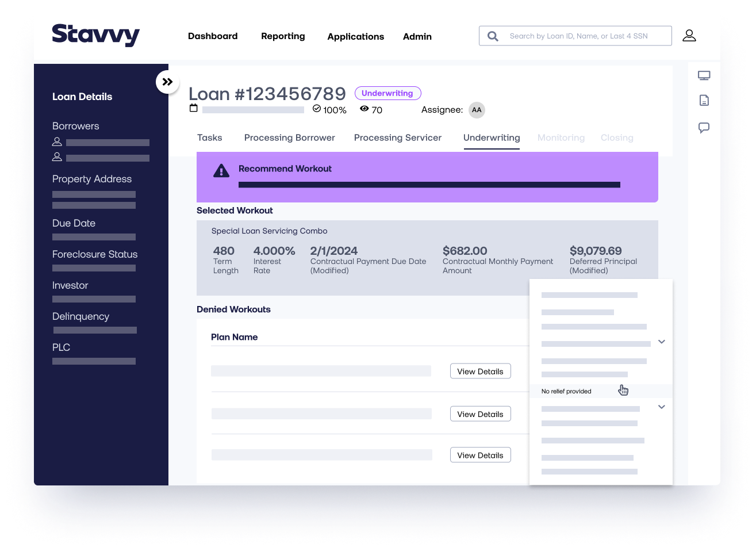The width and height of the screenshot is (756, 551).
Task: Click the Recommend Workout heading
Action: [285, 169]
